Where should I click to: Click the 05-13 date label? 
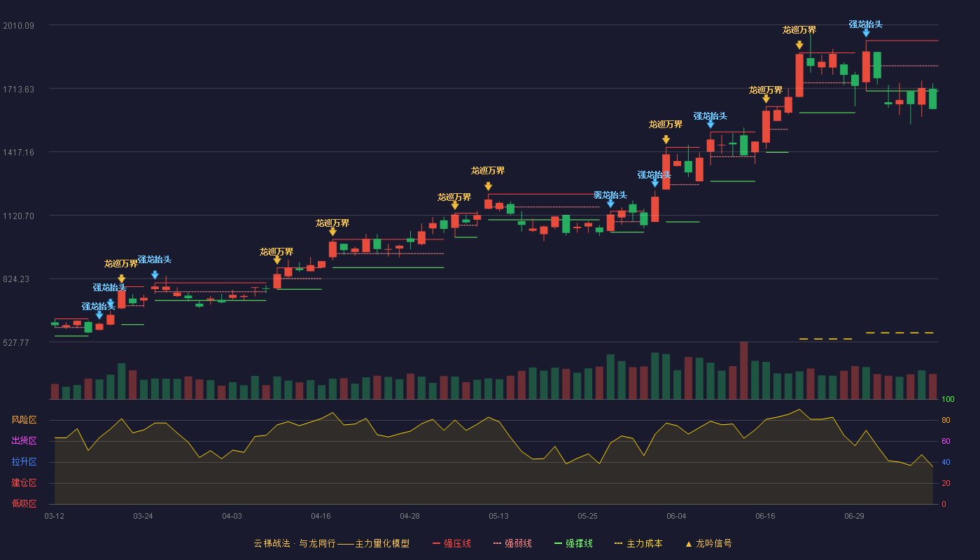coord(498,516)
